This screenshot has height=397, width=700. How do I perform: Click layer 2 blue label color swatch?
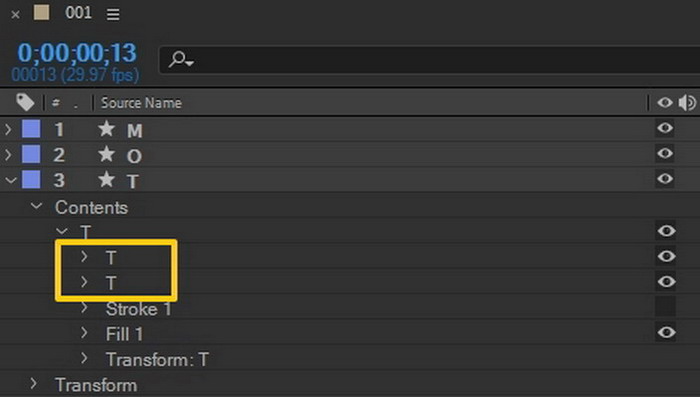(x=31, y=155)
